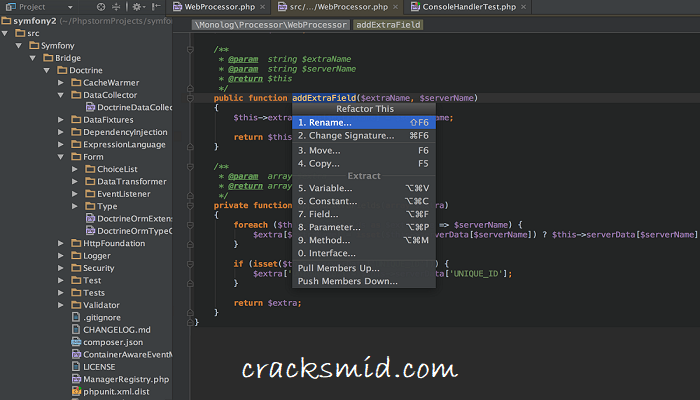
Task: Expand the Logger folder
Action: click(61, 256)
